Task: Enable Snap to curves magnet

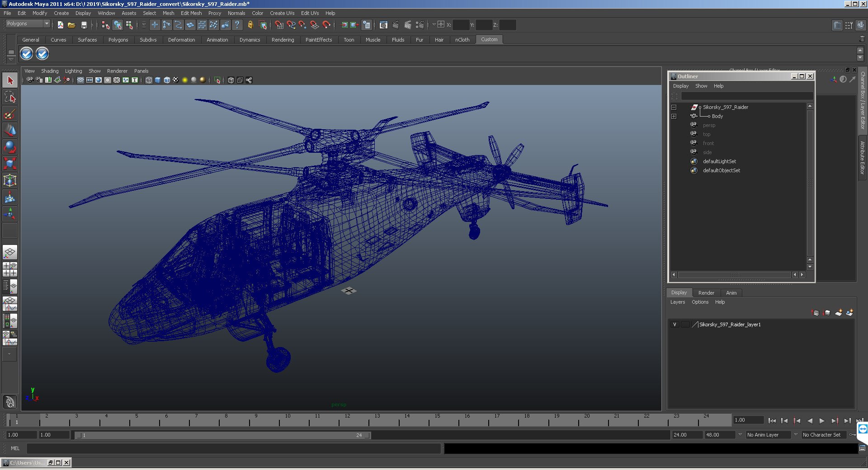Action: [x=291, y=25]
